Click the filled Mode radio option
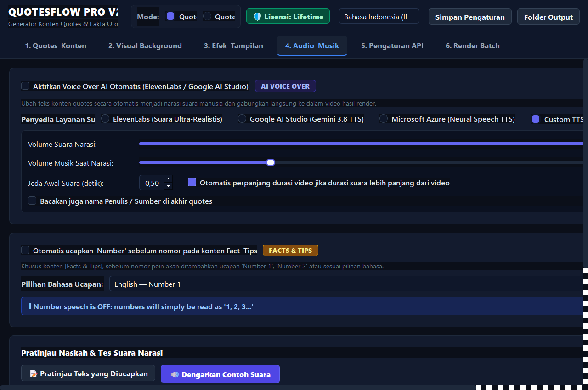The height and width of the screenshot is (390, 588). pos(170,17)
